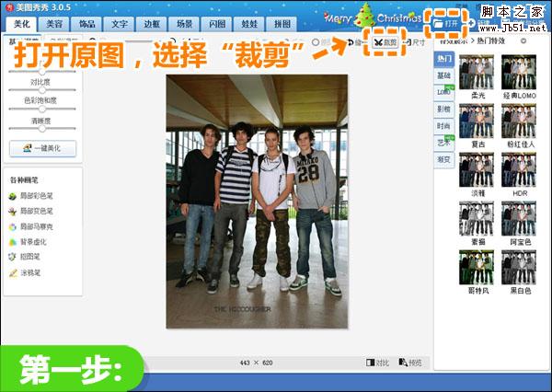
Task: Collapse the 热门特效 panel arrow
Action: (523, 40)
